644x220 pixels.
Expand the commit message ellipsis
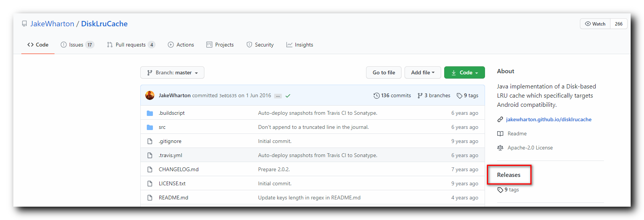click(278, 96)
